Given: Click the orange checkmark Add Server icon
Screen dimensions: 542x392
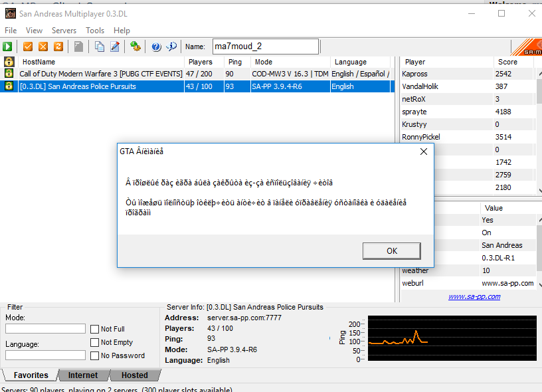Looking at the screenshot, I should pyautogui.click(x=28, y=47).
